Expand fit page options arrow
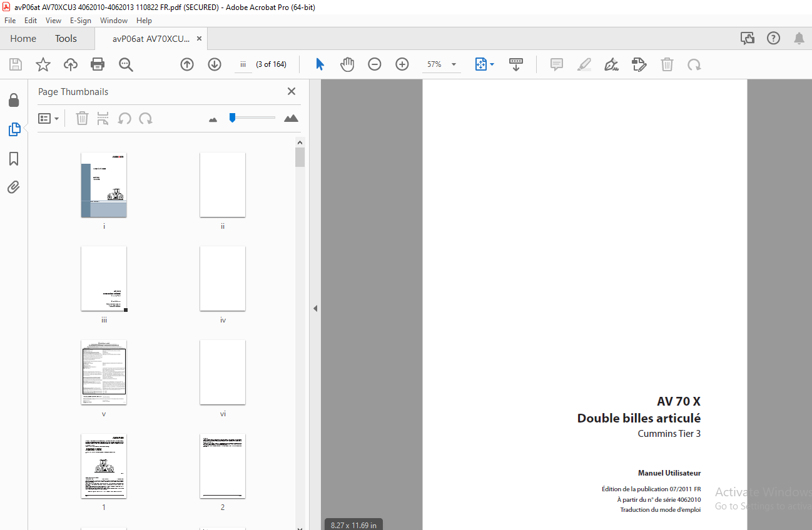Viewport: 812px width, 530px height. pyautogui.click(x=492, y=64)
